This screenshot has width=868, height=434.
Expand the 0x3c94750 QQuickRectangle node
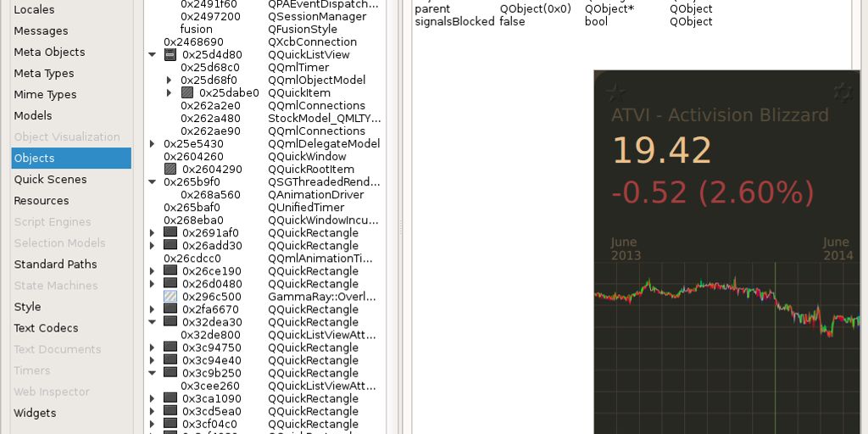[153, 348]
